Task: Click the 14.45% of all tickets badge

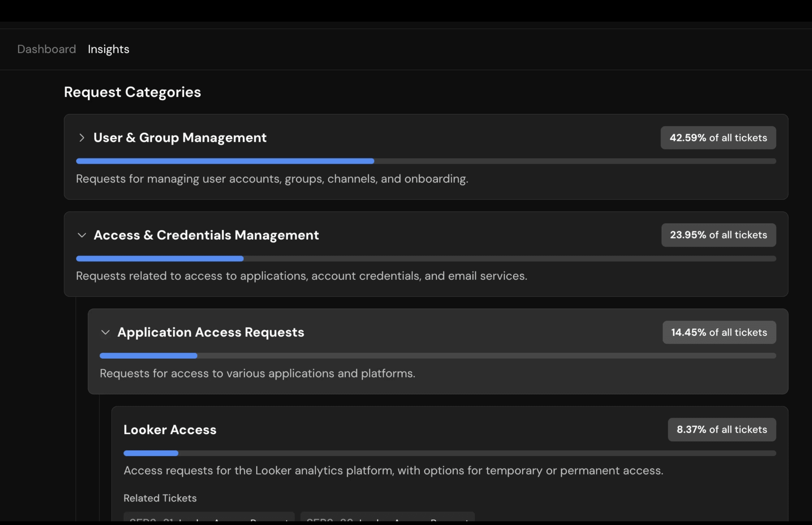Action: [x=719, y=332]
